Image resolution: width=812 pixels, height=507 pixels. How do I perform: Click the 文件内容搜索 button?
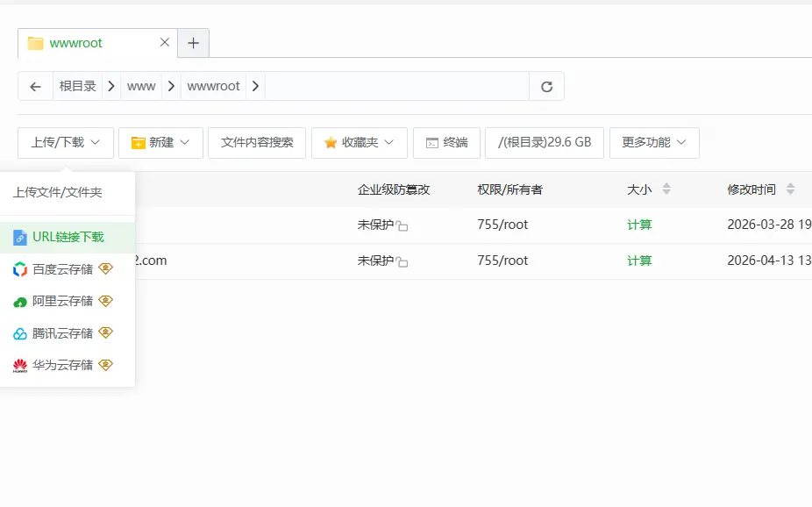click(257, 143)
